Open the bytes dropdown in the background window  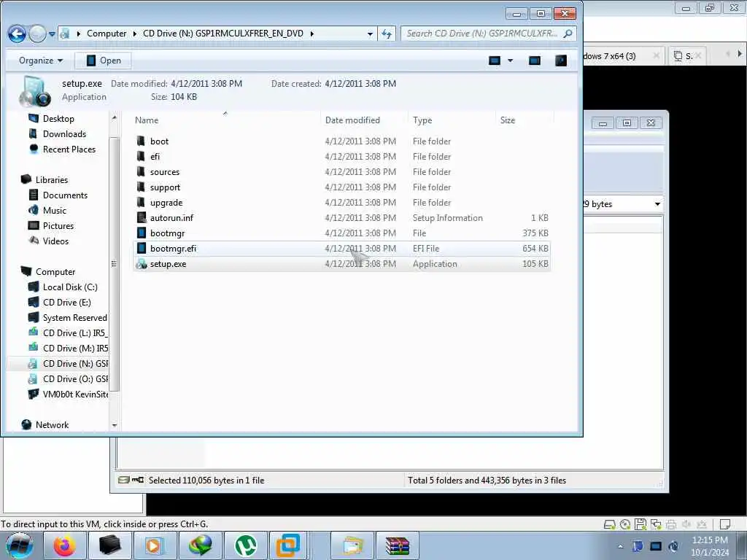[x=657, y=204]
